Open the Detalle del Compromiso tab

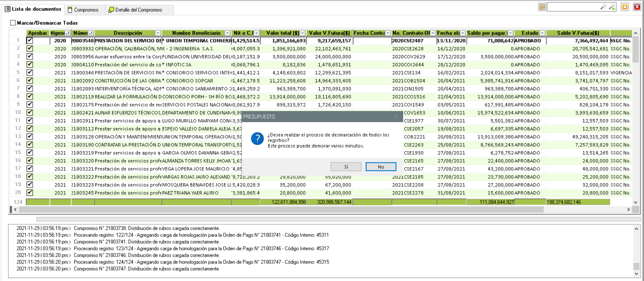coord(135,10)
